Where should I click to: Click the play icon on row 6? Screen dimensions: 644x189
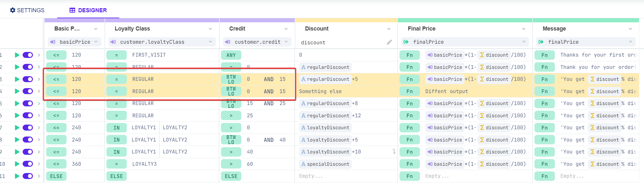point(17,115)
